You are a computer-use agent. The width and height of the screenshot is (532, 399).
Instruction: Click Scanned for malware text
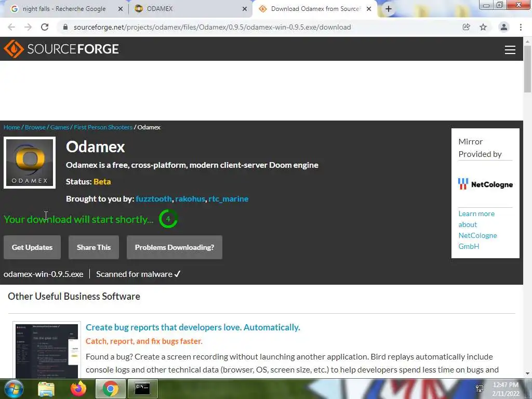tap(138, 274)
